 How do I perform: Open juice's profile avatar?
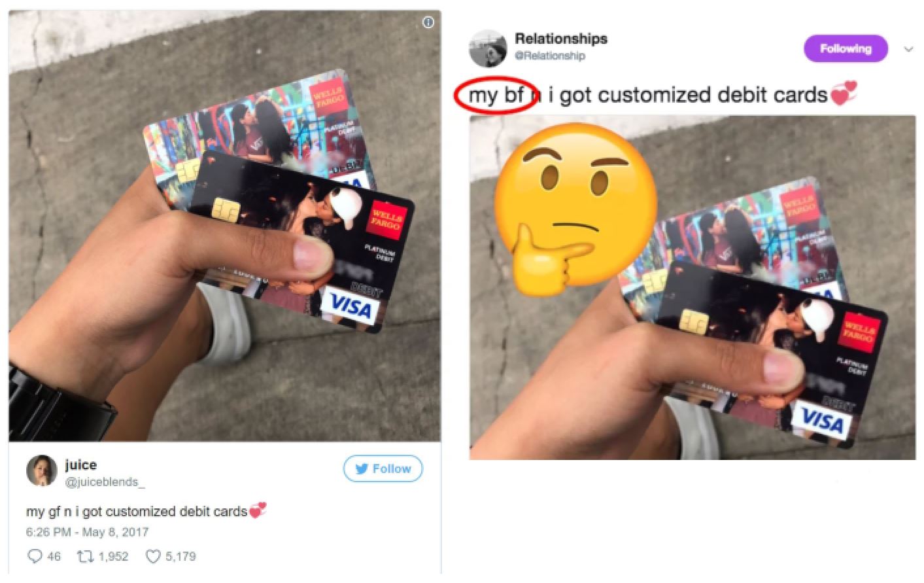(x=41, y=470)
